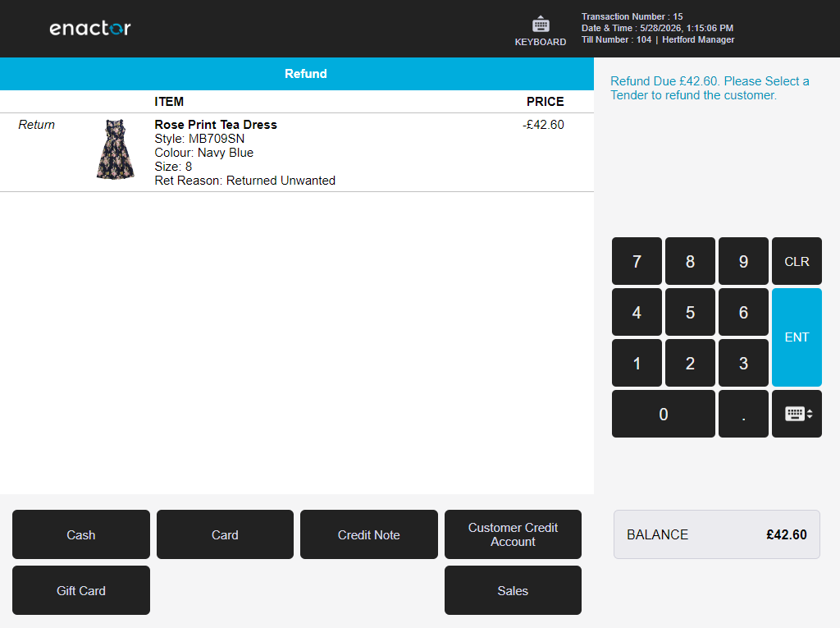Tap keypad digit 3
This screenshot has width=840, height=628.
[x=743, y=363]
